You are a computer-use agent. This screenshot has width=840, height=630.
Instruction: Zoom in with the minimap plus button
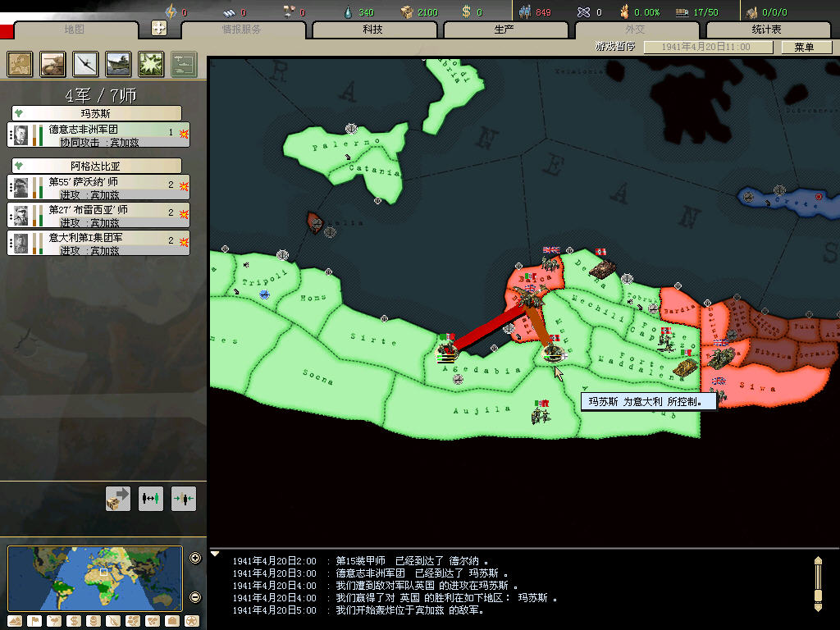pos(195,558)
